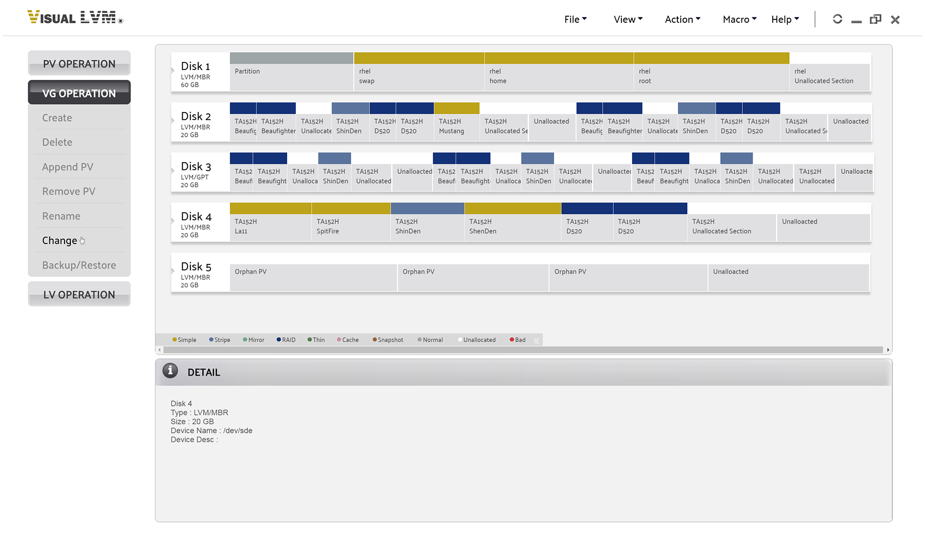Toggle the Cache volume type in legend
This screenshot has height=560, width=925.
[x=344, y=340]
